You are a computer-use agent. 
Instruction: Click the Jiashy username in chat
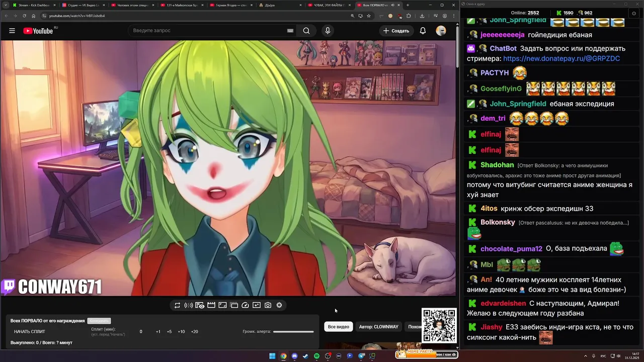coord(492,327)
